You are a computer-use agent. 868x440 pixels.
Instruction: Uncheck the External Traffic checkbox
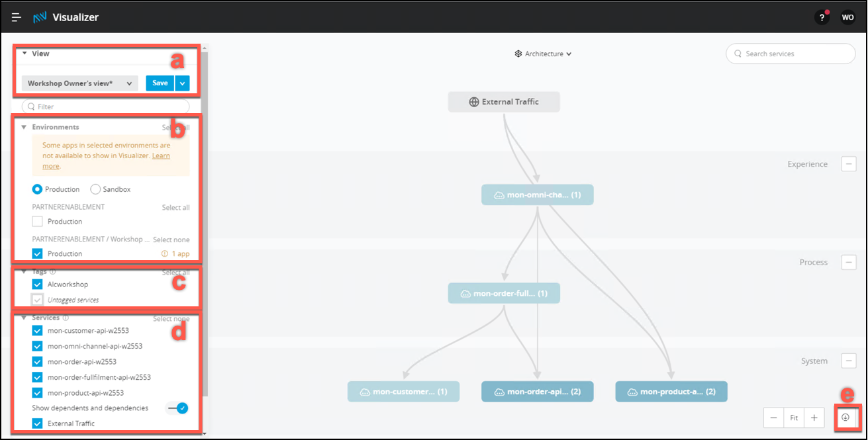37,423
